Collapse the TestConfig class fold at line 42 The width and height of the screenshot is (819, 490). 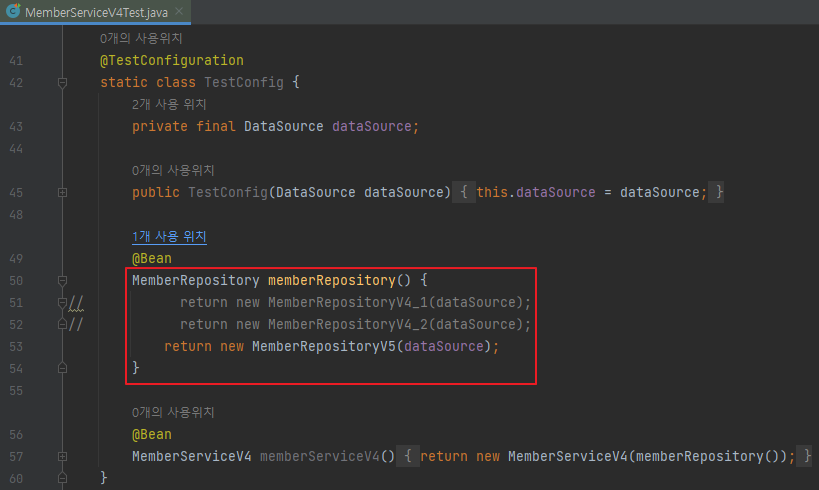point(62,83)
